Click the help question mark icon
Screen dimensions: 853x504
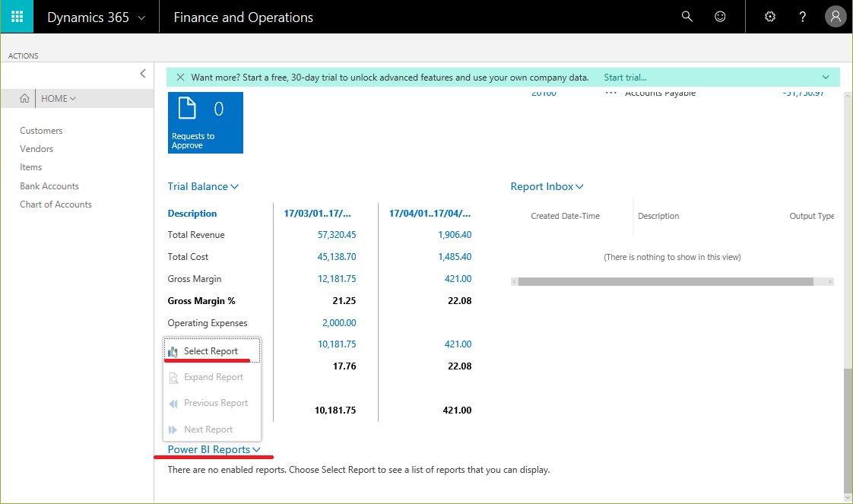pos(802,17)
